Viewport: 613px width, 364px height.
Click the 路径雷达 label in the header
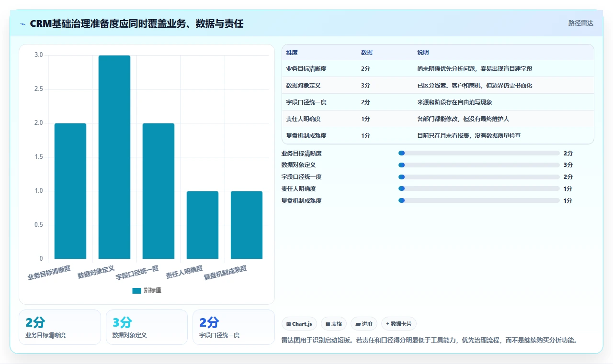click(580, 23)
